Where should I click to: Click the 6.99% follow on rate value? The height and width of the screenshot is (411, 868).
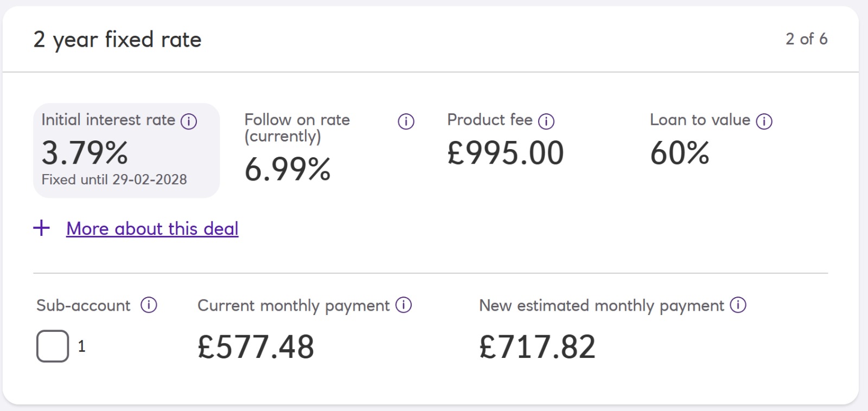coord(287,169)
